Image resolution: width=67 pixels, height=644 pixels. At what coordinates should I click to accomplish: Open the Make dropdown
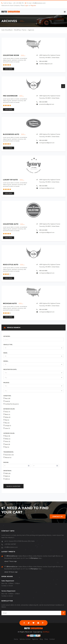point(33,356)
